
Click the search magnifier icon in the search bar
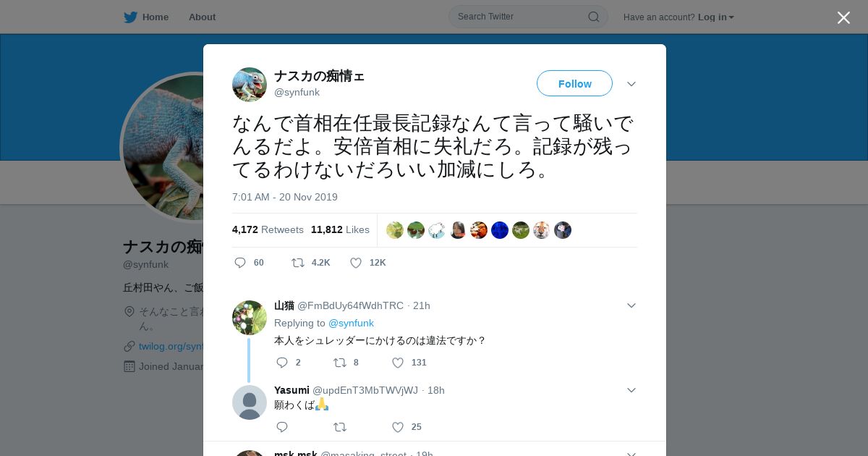coord(593,17)
